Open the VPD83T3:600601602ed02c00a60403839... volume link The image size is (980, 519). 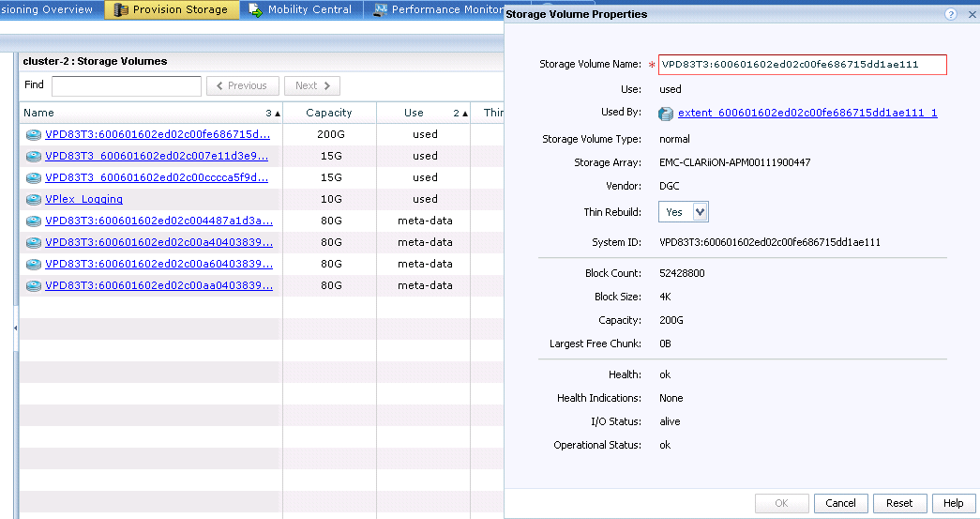[158, 263]
